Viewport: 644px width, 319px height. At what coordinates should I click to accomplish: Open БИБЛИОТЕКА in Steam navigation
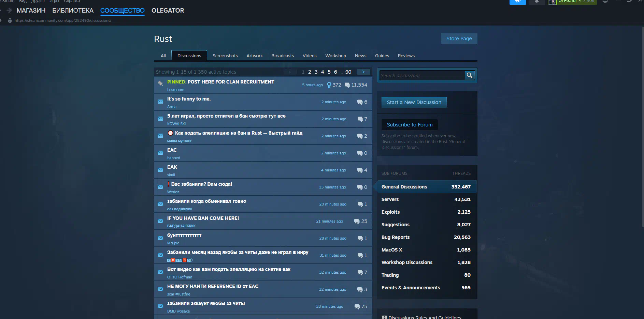pos(73,11)
